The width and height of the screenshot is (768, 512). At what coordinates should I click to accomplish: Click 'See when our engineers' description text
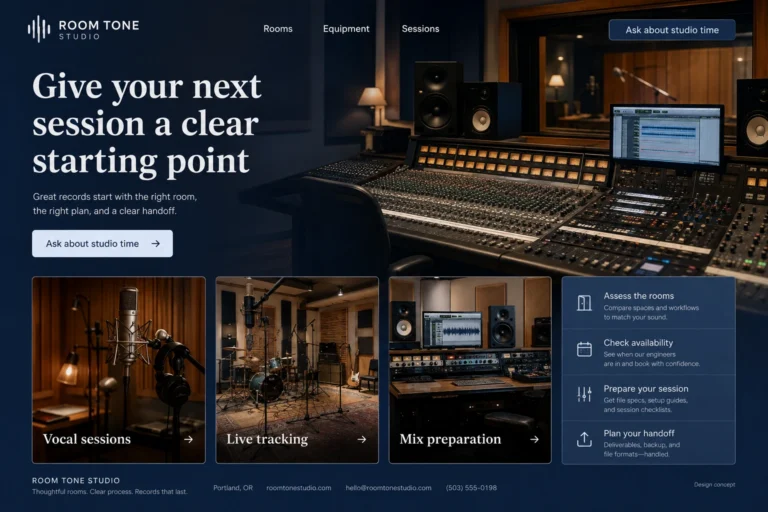point(639,354)
